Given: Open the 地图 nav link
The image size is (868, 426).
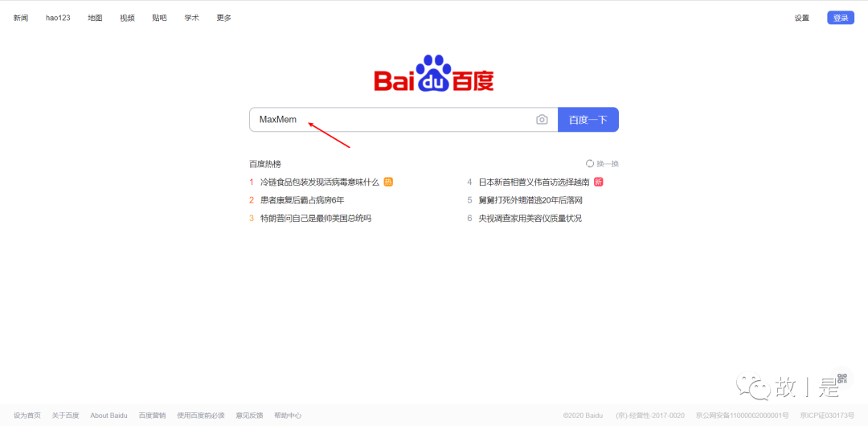Looking at the screenshot, I should [95, 18].
